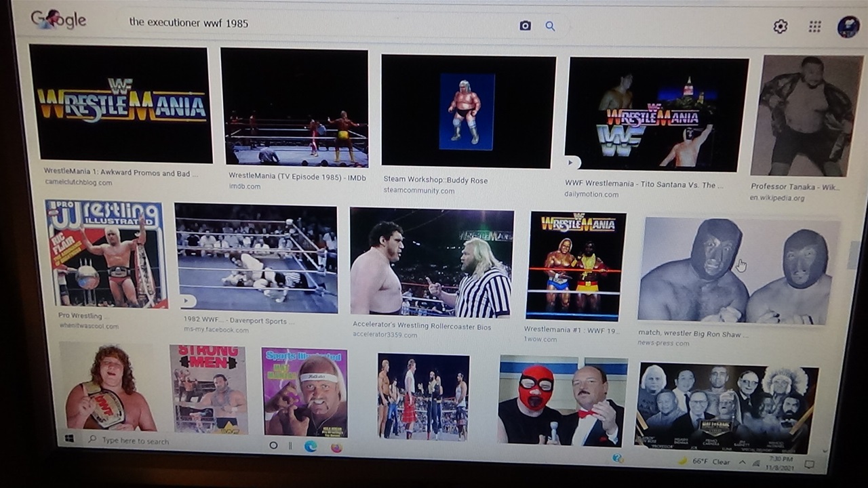Open taskbar clock showing 7:30 PM
Image resolution: width=868 pixels, height=488 pixels.
[781, 463]
